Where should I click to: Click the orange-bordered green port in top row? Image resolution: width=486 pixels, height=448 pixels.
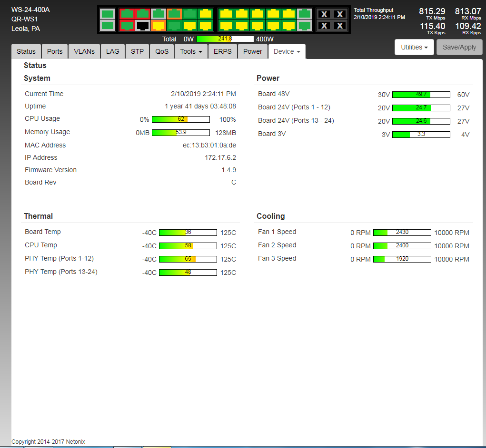coord(174,14)
